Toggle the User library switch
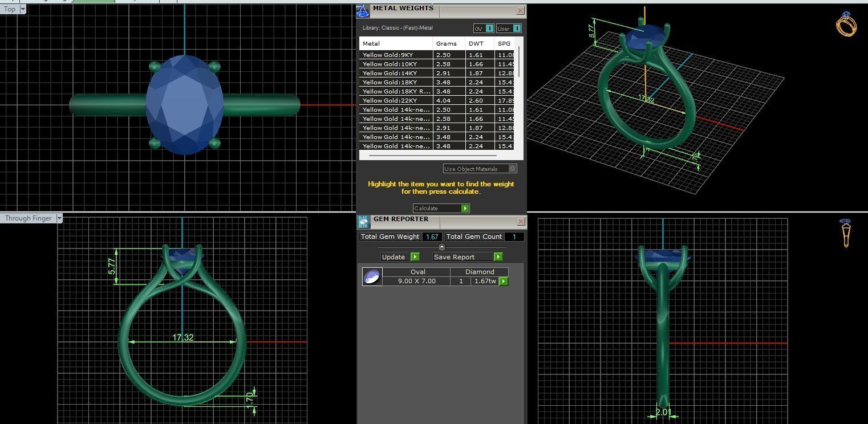The image size is (868, 424). coord(509,28)
